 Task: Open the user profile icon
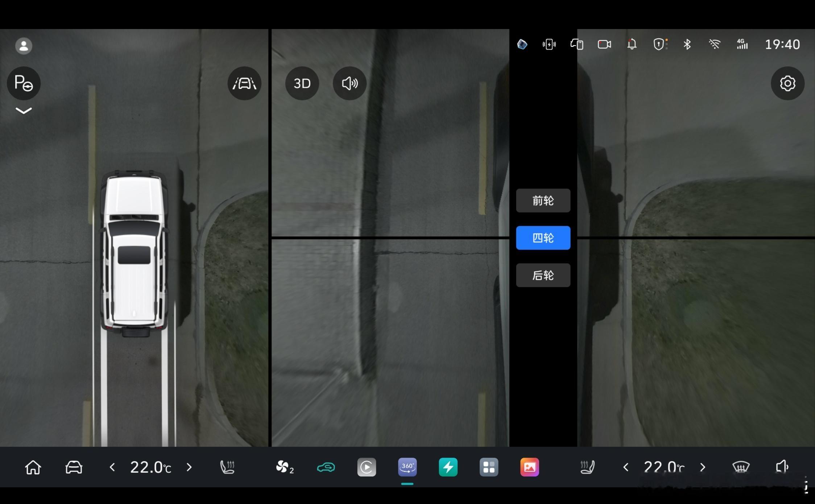pos(24,46)
